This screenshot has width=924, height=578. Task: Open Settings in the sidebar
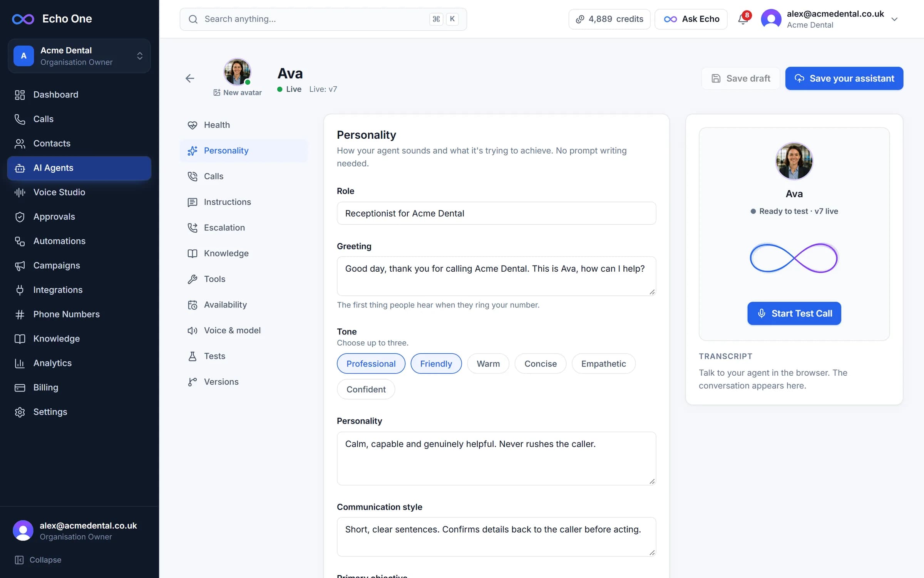(79, 412)
